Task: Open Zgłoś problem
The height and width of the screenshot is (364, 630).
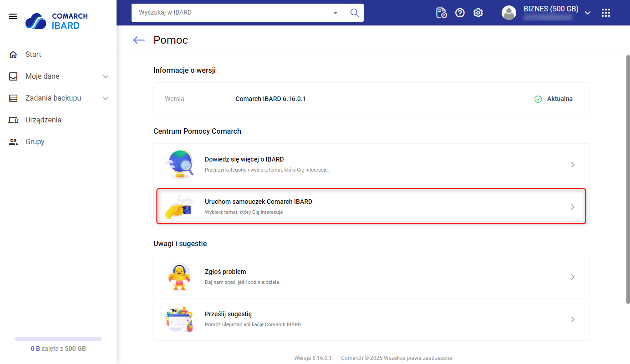Action: [x=371, y=277]
